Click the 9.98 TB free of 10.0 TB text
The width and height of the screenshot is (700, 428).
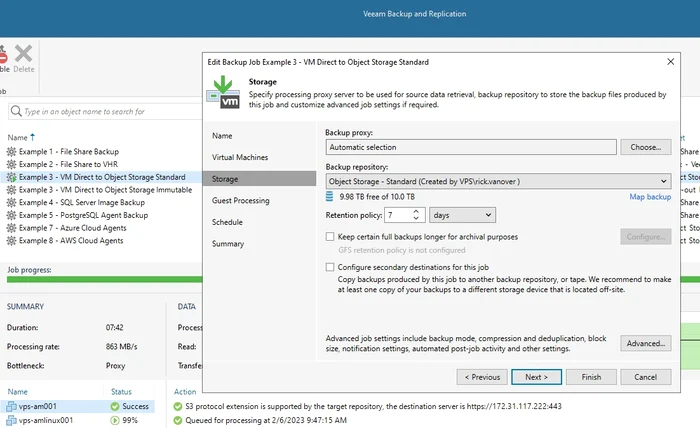pos(377,196)
